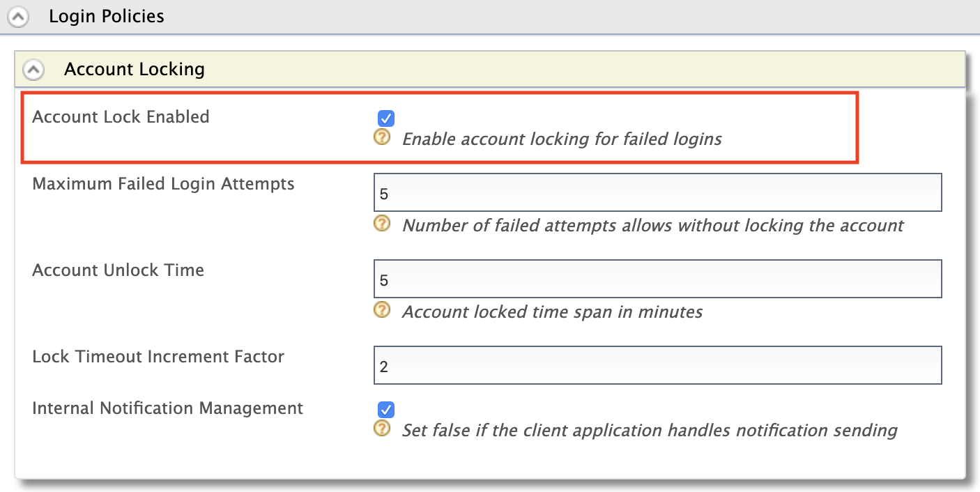
Task: Open help beside Maximum Failed Login Attempts
Action: point(382,225)
